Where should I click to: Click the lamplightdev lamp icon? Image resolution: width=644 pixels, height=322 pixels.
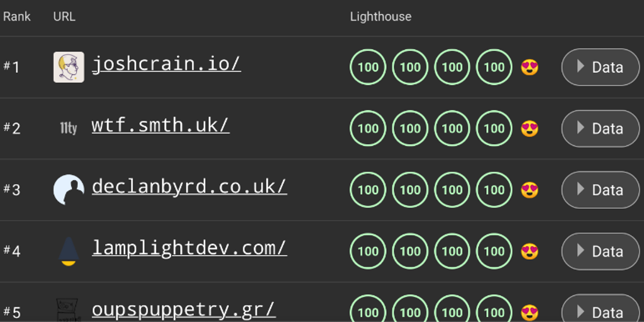coord(69,251)
